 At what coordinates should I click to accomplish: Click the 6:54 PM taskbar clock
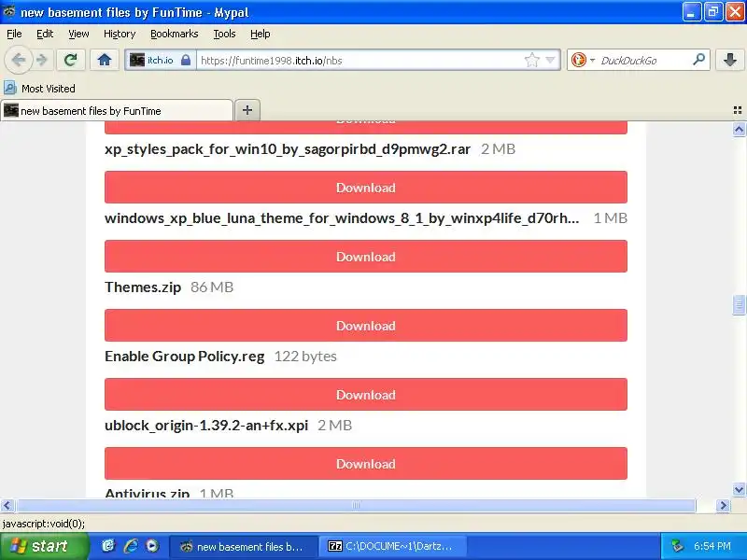click(712, 546)
